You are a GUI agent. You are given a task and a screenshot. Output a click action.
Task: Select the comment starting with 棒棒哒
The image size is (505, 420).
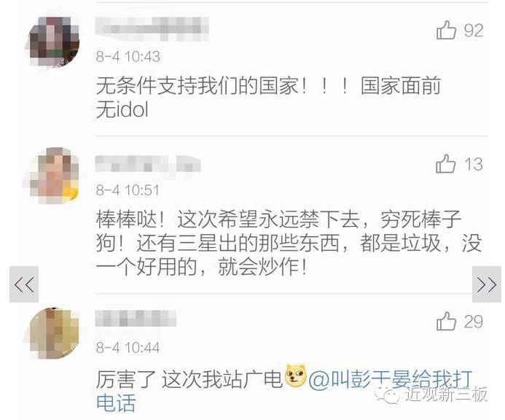click(x=289, y=243)
